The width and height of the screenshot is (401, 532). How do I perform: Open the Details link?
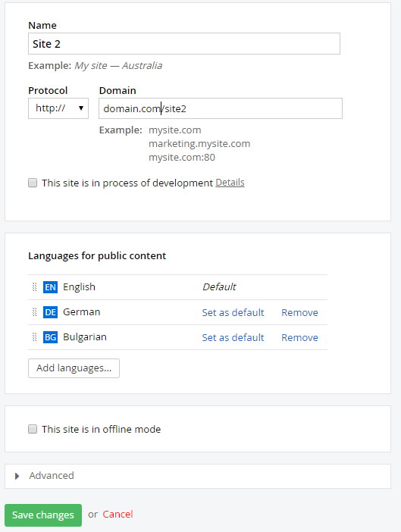click(x=230, y=183)
